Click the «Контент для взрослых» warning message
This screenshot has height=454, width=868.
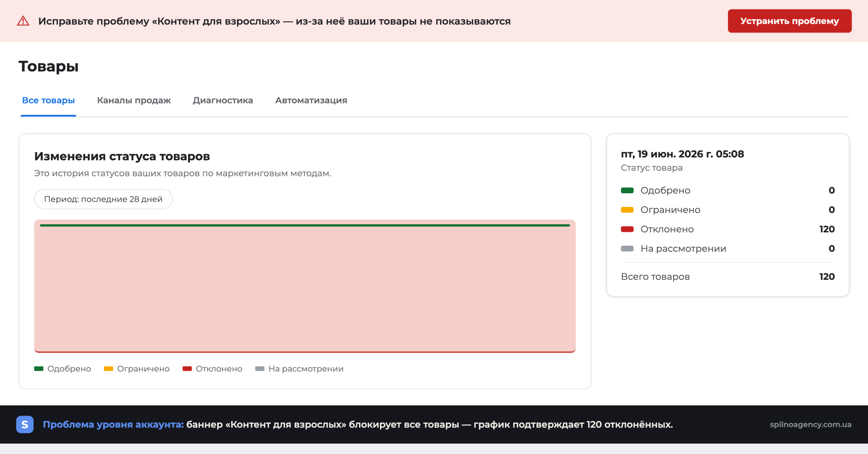[x=274, y=21]
